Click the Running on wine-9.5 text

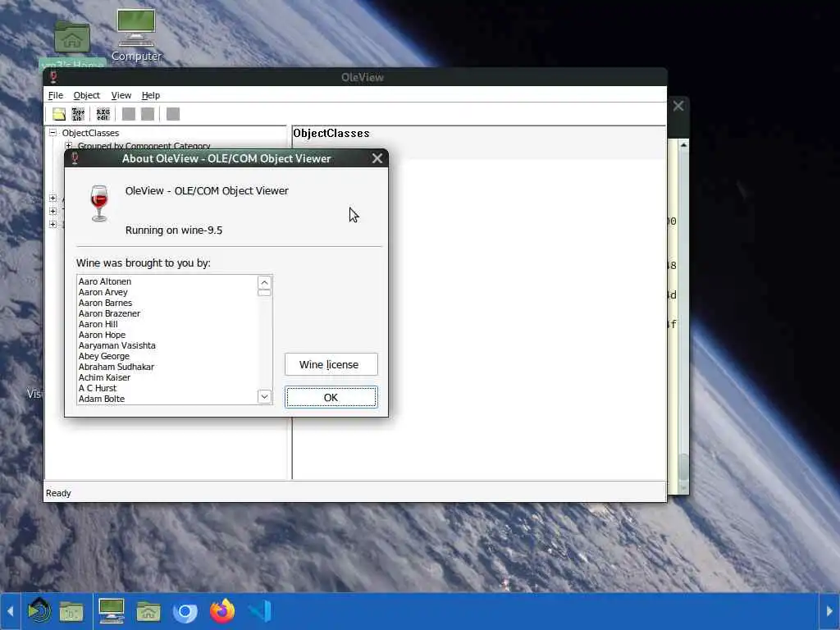click(174, 230)
